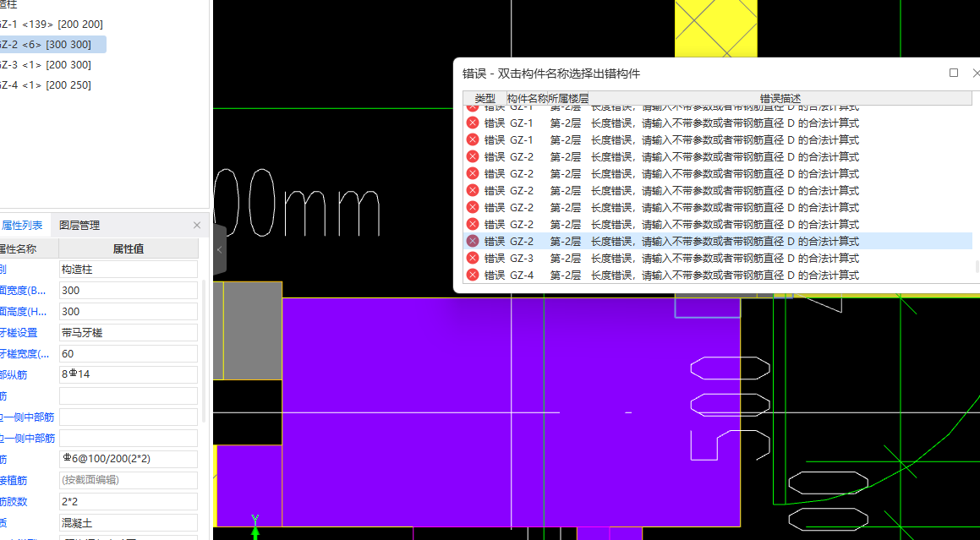Select the large purple shape on canvas
980x540 pixels.
512,412
